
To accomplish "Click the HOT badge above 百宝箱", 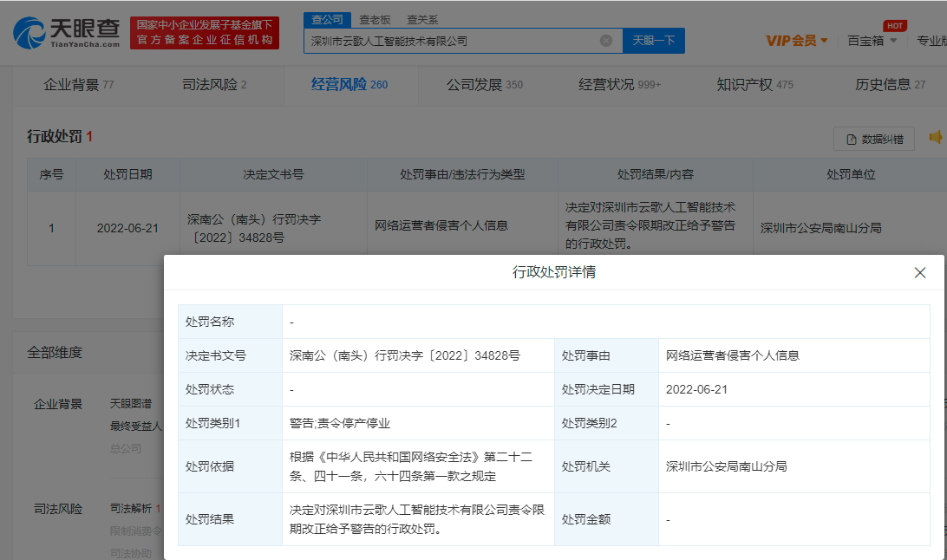I will [895, 26].
